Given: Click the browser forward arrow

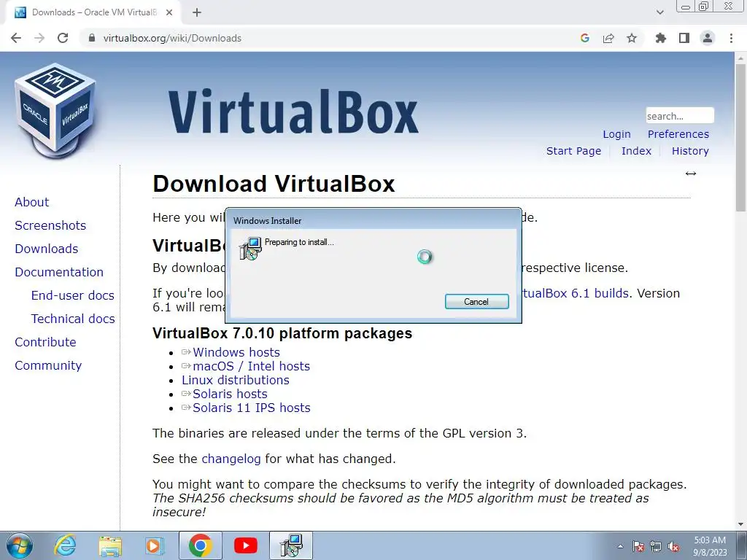Looking at the screenshot, I should [39, 38].
